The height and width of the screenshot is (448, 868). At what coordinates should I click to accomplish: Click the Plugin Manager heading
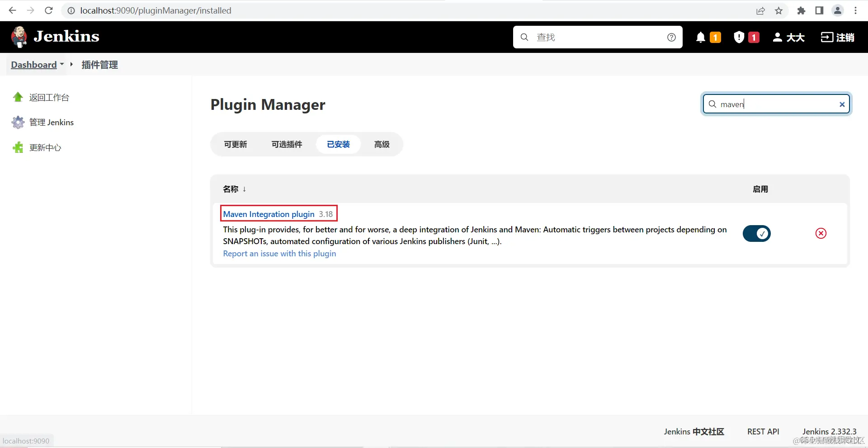coord(268,104)
